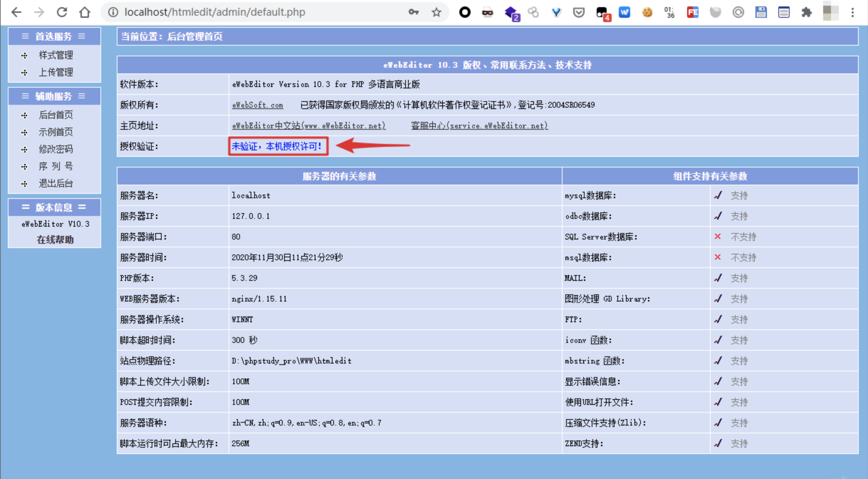The image size is (868, 479).
Task: Open 示例首页 in sidebar
Action: point(56,132)
